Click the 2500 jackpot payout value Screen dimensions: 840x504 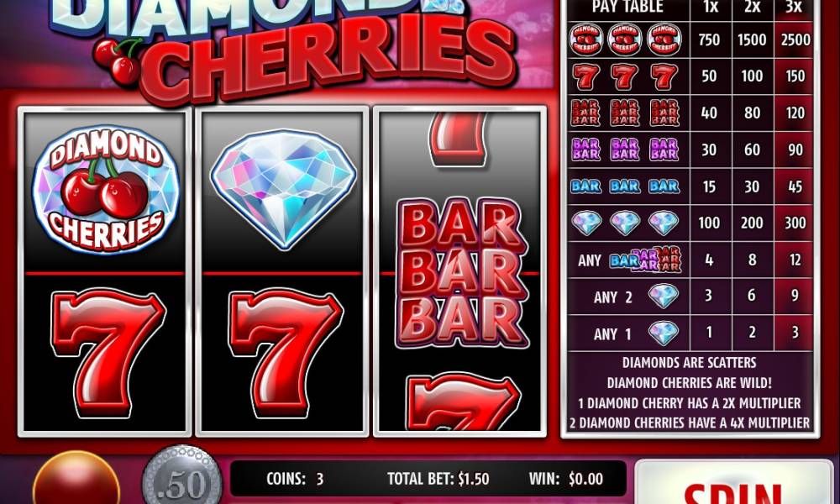(795, 39)
